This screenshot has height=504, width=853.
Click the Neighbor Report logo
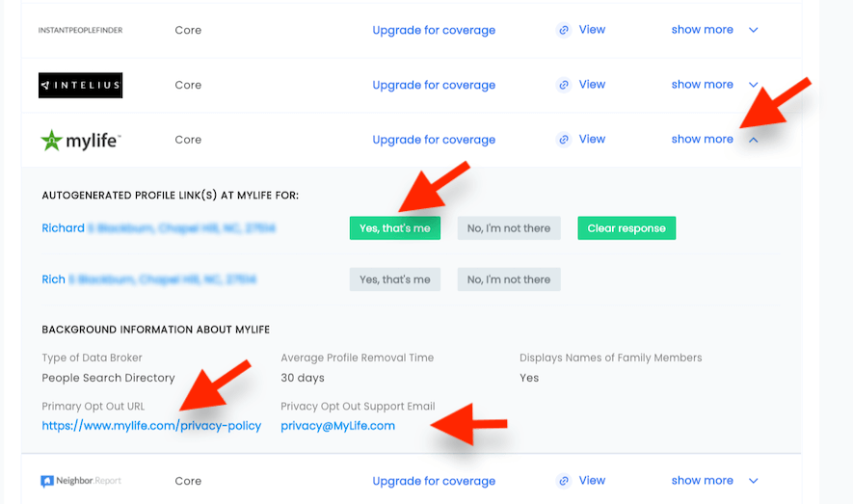pos(81,481)
